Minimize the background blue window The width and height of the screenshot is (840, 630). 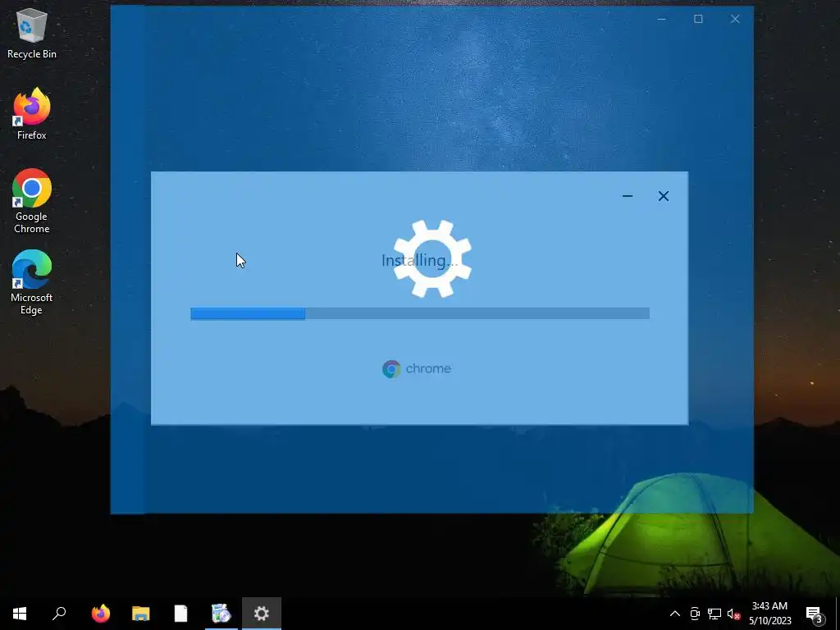(662, 20)
